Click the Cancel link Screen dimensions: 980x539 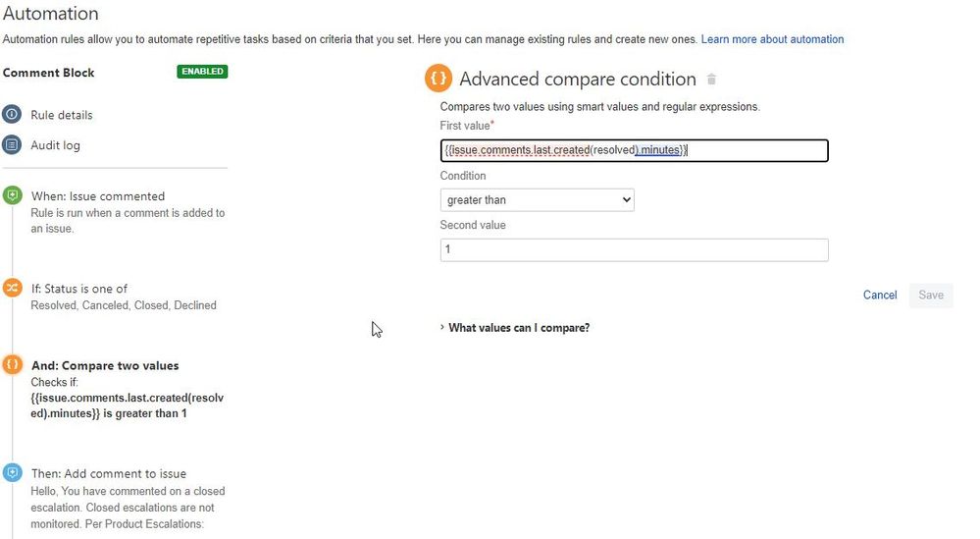pyautogui.click(x=879, y=296)
